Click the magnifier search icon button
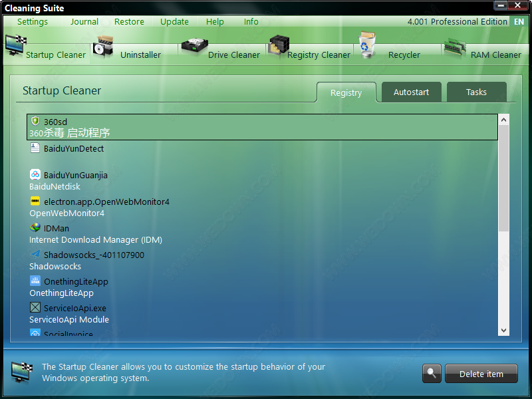 (432, 374)
